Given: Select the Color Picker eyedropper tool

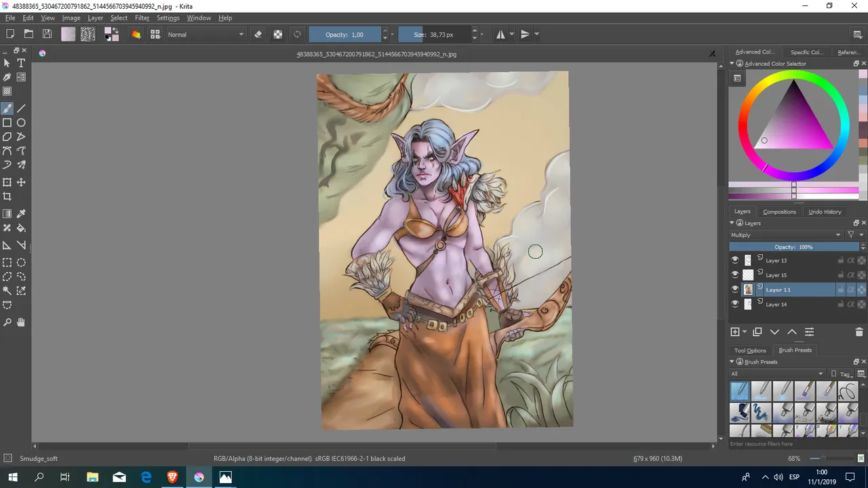Looking at the screenshot, I should point(21,214).
